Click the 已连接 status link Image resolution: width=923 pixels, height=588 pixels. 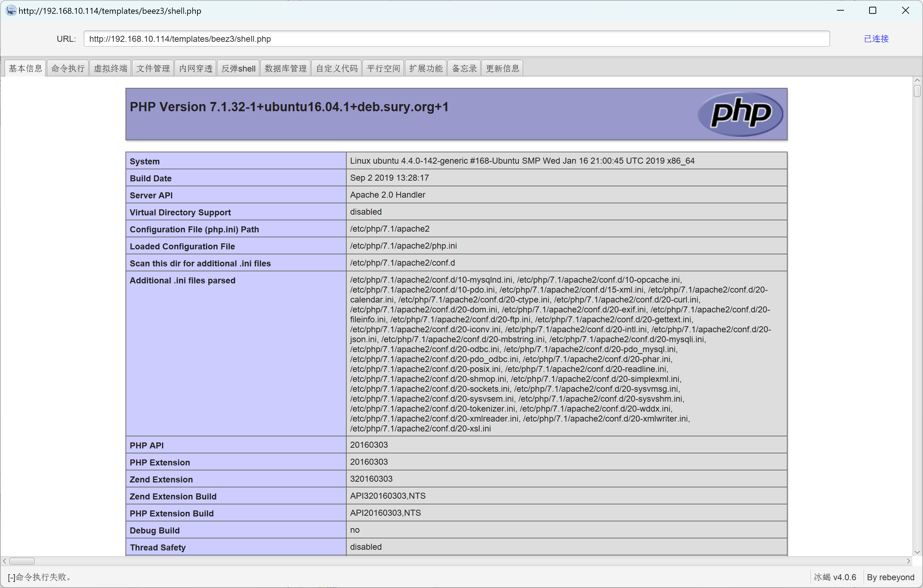click(x=876, y=39)
